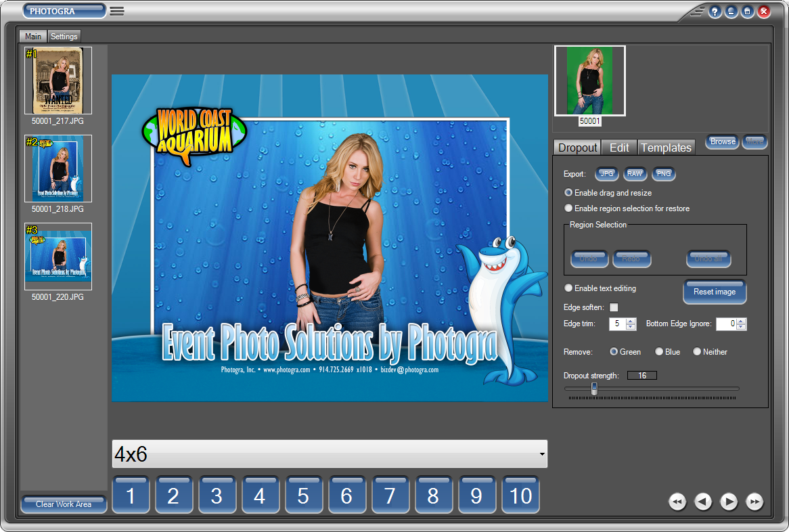Click number button 2
789x532 pixels.
coord(173,495)
